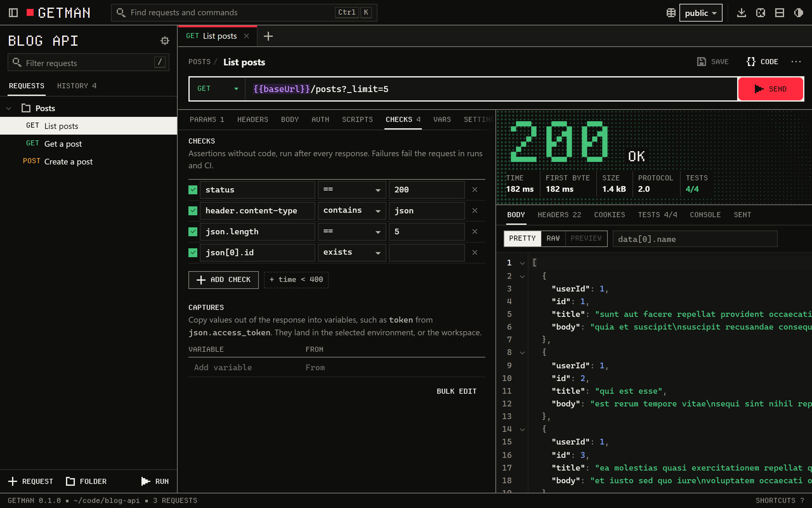This screenshot has width=812, height=508.
Task: Disable the status check checkbox
Action: click(x=193, y=190)
